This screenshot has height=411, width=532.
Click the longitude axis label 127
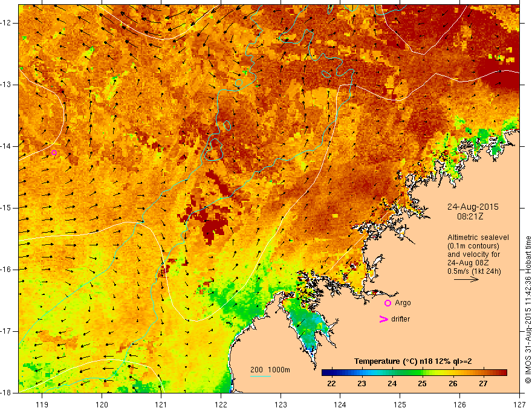pyautogui.click(x=519, y=404)
